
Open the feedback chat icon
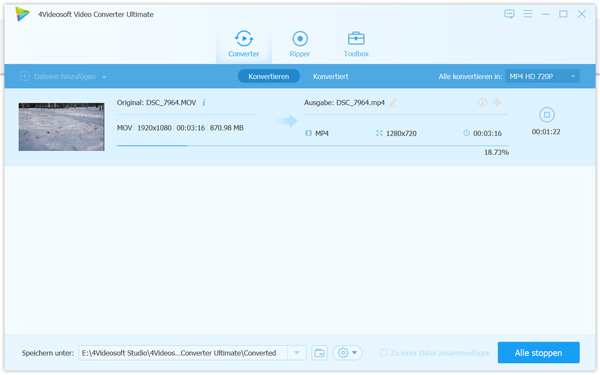point(509,14)
